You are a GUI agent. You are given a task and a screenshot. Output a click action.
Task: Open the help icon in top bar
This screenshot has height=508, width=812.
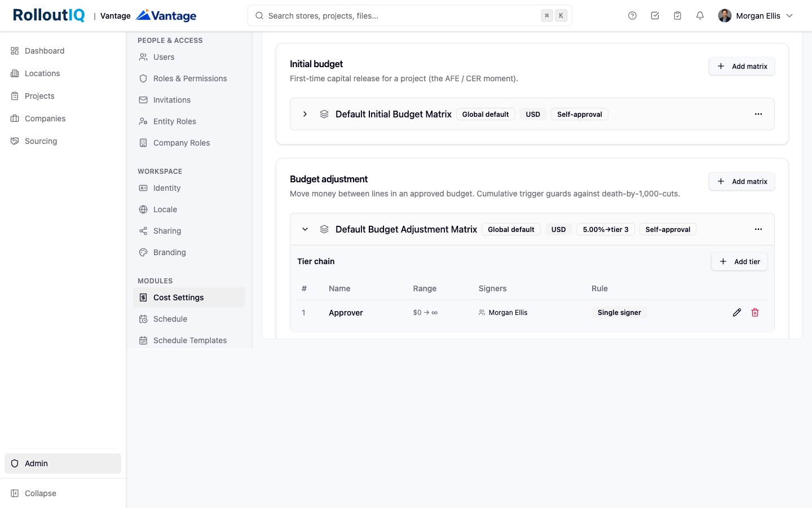click(632, 16)
